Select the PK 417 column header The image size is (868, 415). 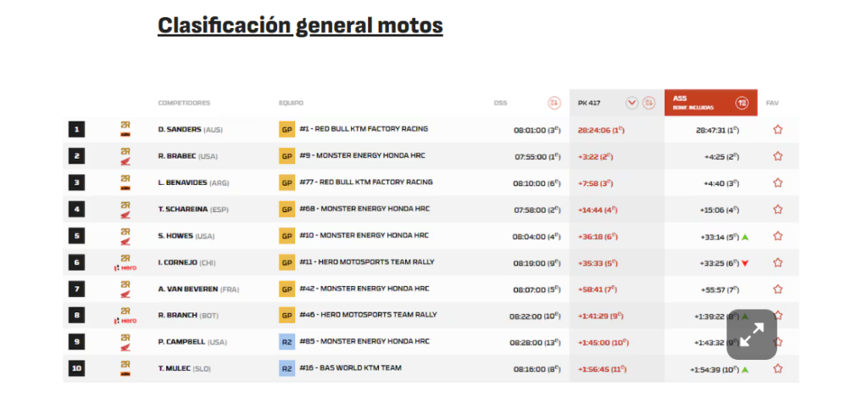589,103
